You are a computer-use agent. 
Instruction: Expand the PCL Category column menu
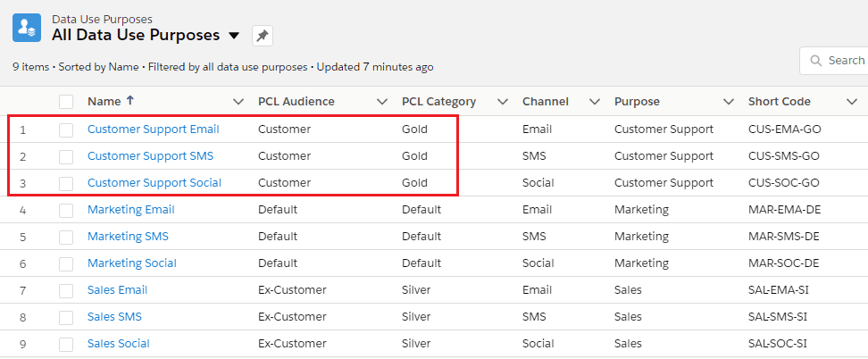(503, 102)
